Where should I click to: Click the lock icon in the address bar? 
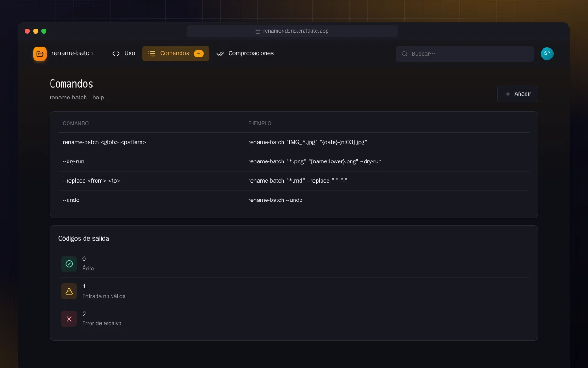(258, 31)
